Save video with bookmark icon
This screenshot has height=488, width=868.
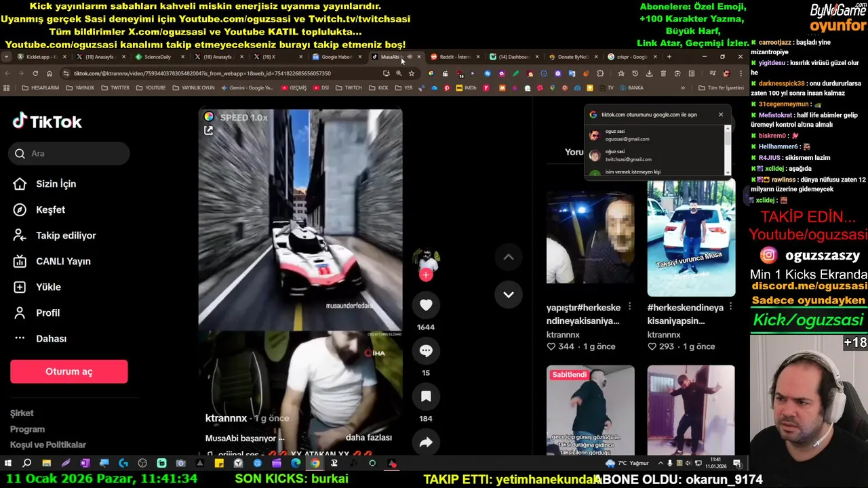click(x=426, y=396)
